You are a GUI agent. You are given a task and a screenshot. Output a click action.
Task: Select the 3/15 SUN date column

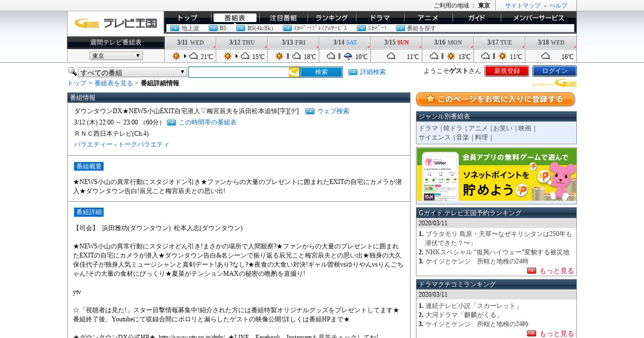396,42
